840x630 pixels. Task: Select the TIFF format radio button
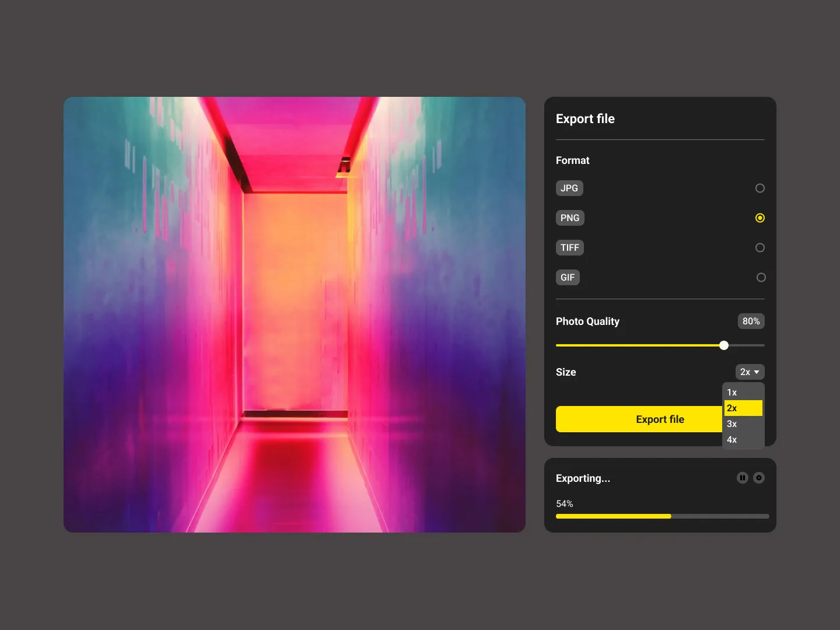click(x=759, y=247)
